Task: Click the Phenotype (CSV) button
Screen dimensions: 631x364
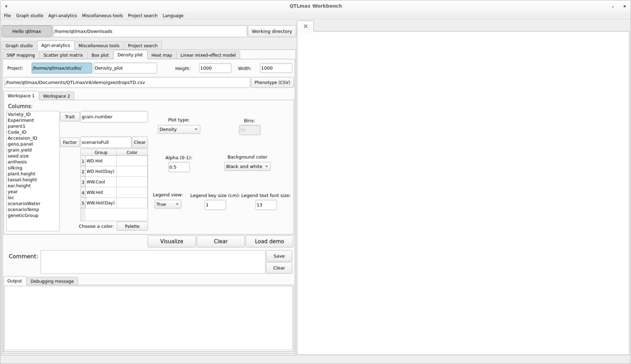Action: click(x=272, y=82)
